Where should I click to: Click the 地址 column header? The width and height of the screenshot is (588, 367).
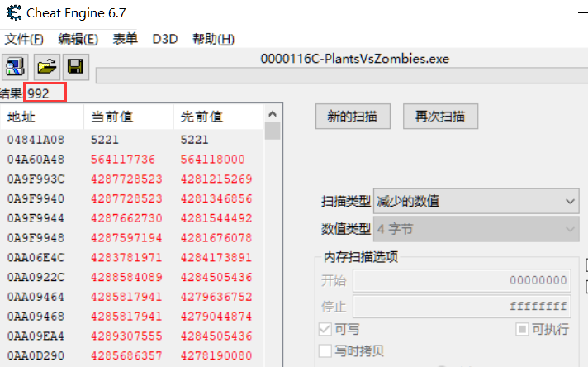click(42, 117)
